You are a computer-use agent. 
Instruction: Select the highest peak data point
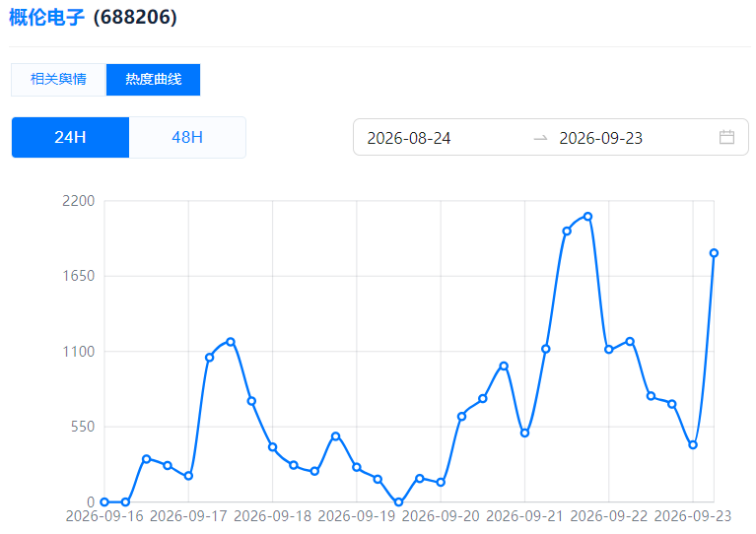coord(587,217)
